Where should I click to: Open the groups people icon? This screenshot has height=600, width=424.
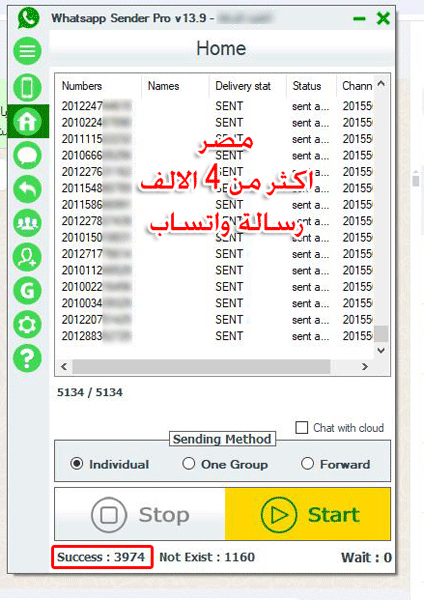tap(27, 223)
